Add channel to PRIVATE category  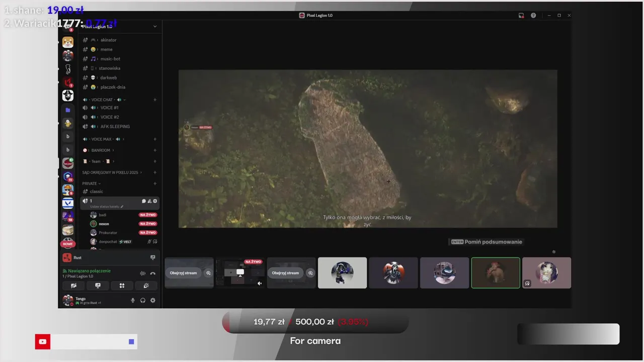click(155, 184)
